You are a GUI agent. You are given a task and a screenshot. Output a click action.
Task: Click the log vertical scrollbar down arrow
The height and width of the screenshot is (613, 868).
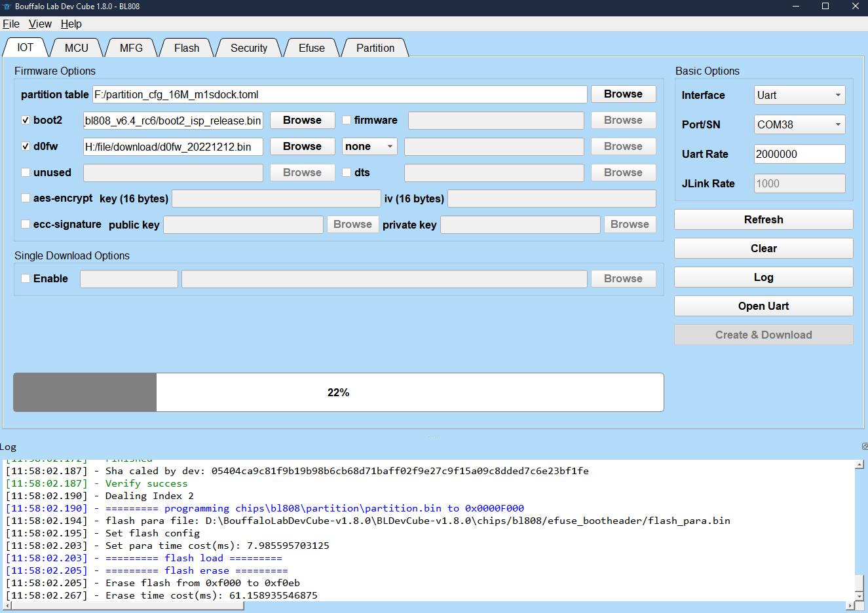[859, 597]
